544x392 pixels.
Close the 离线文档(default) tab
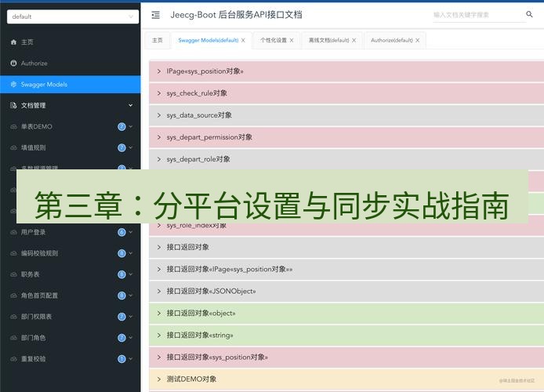[x=354, y=40]
